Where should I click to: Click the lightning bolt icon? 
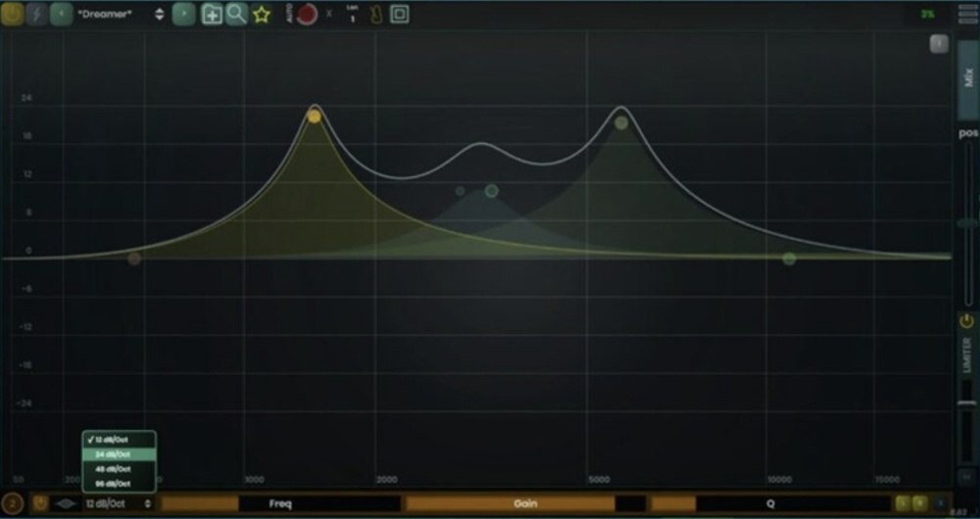point(36,14)
